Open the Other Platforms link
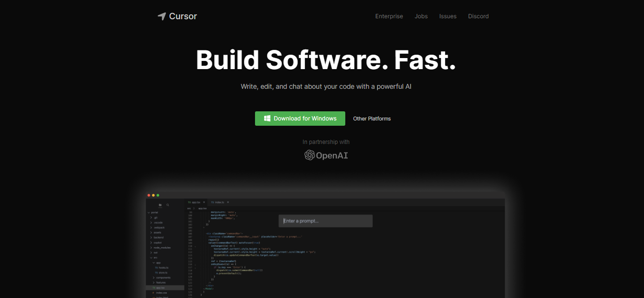Screen dimensions: 644x298 (x=372, y=119)
